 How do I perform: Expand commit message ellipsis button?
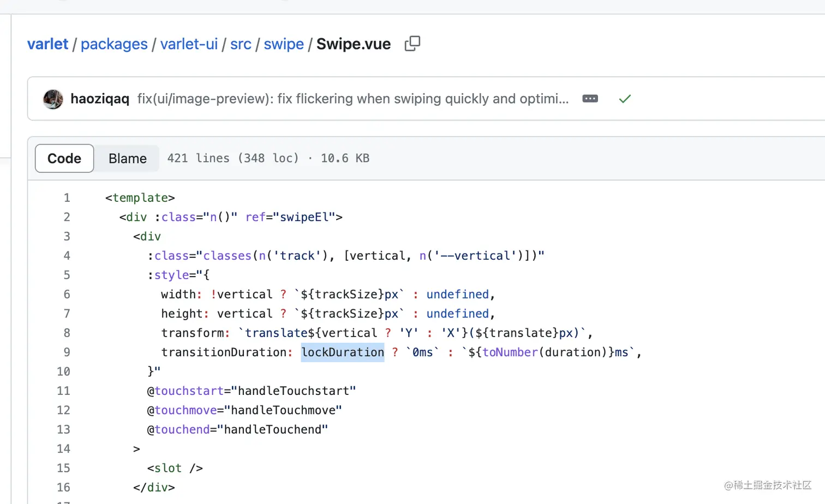(590, 99)
